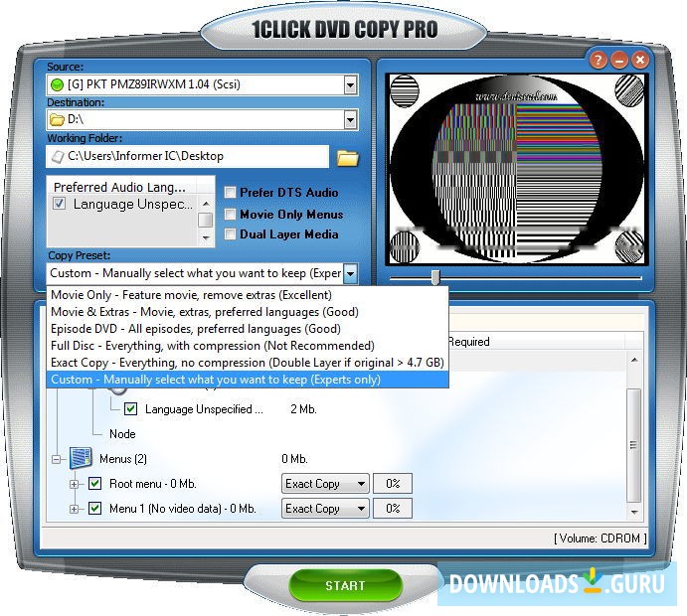Open Menu 1 Exact Copy dropdown
The height and width of the screenshot is (616, 687).
[x=325, y=509]
